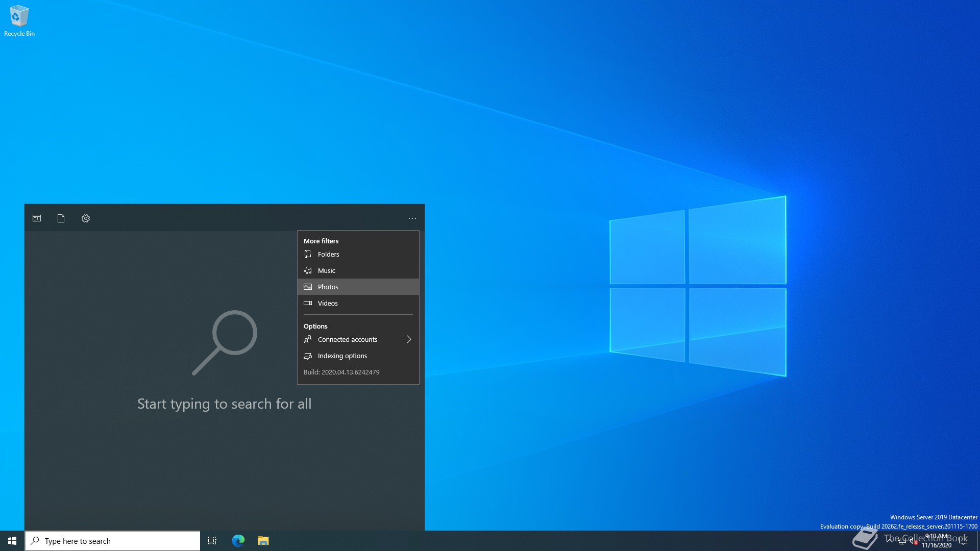Viewport: 980px width, 551px height.
Task: Choose the Folders filter
Action: [358, 254]
